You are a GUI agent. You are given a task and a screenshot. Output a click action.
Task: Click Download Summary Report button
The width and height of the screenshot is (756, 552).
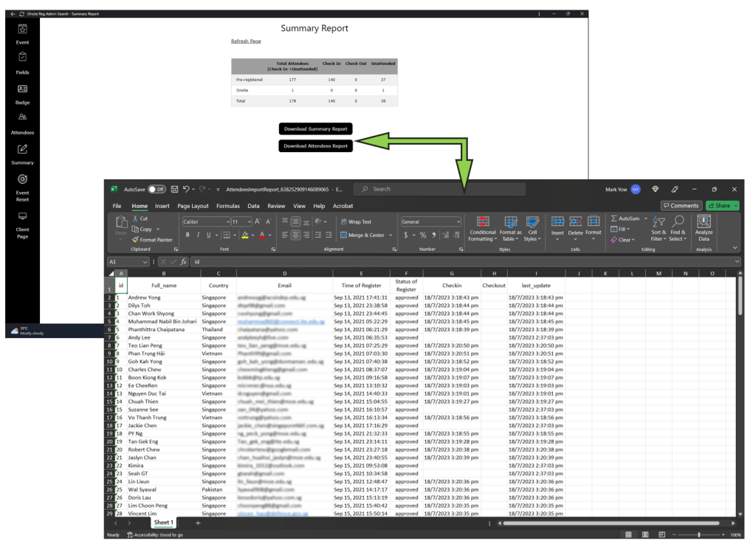tap(316, 129)
